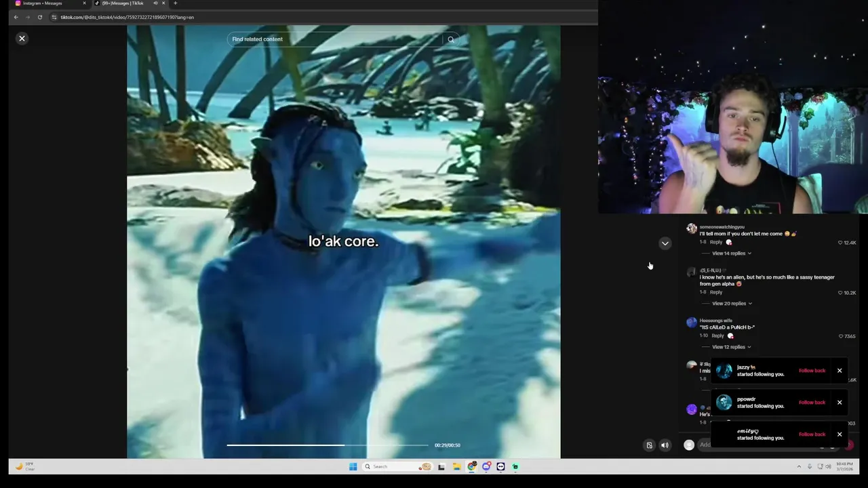
Task: Open weather widget on taskbar
Action: point(24,466)
